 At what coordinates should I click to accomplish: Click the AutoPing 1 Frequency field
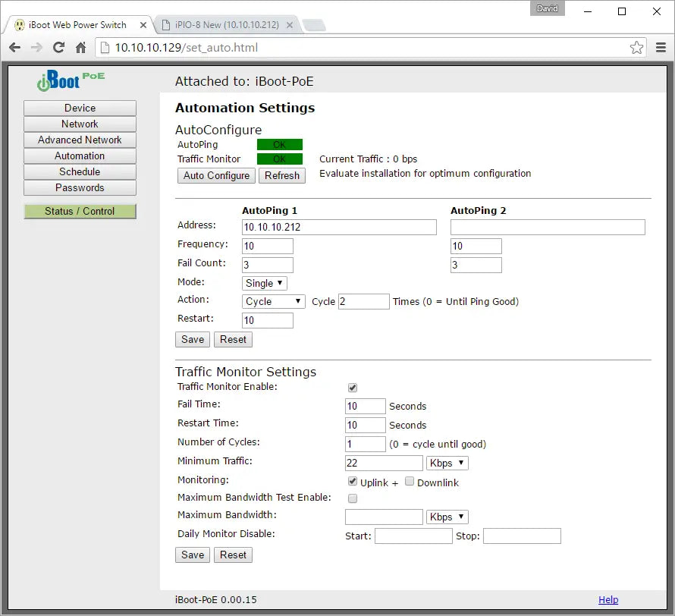[x=267, y=247]
